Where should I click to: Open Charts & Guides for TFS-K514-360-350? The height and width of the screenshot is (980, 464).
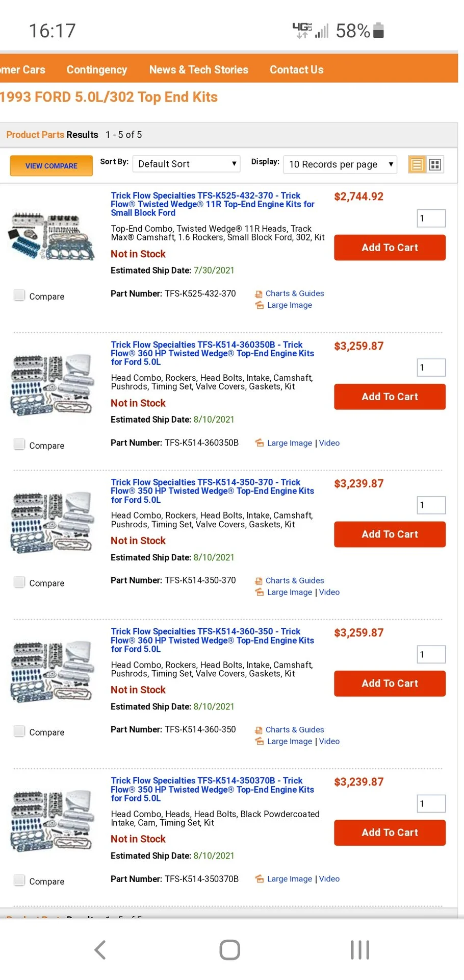point(295,730)
